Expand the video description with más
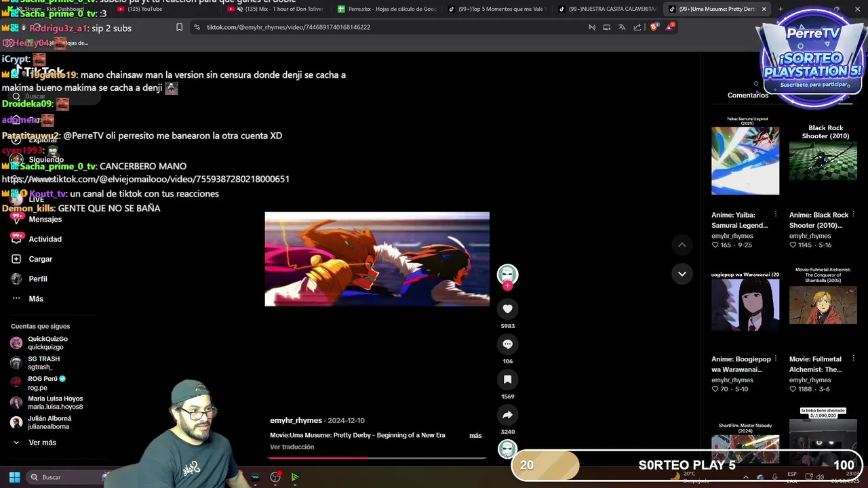Image resolution: width=868 pixels, height=488 pixels. [x=475, y=435]
